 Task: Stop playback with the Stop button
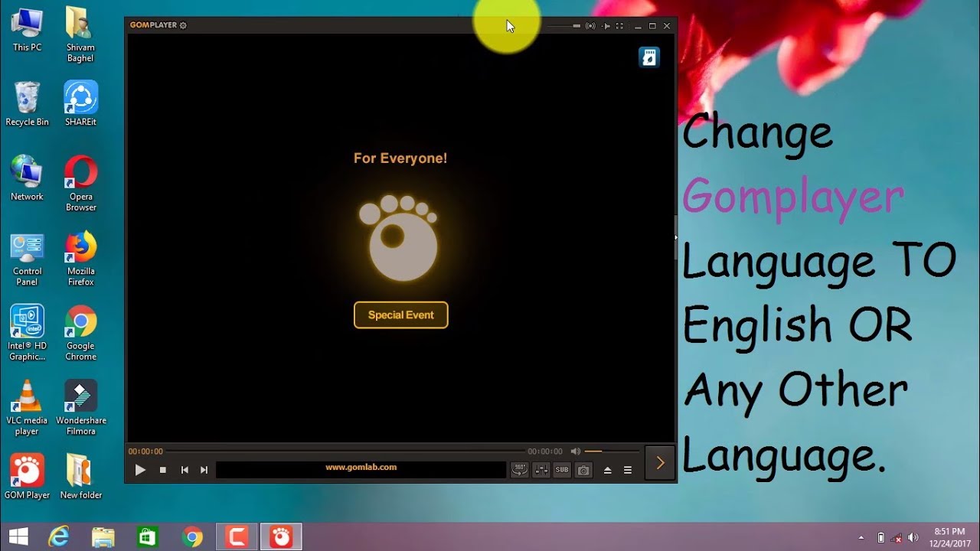(162, 470)
